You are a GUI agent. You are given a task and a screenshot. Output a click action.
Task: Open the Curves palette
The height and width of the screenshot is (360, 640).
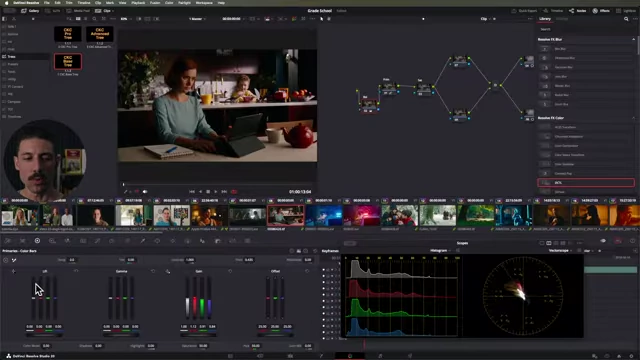98,241
